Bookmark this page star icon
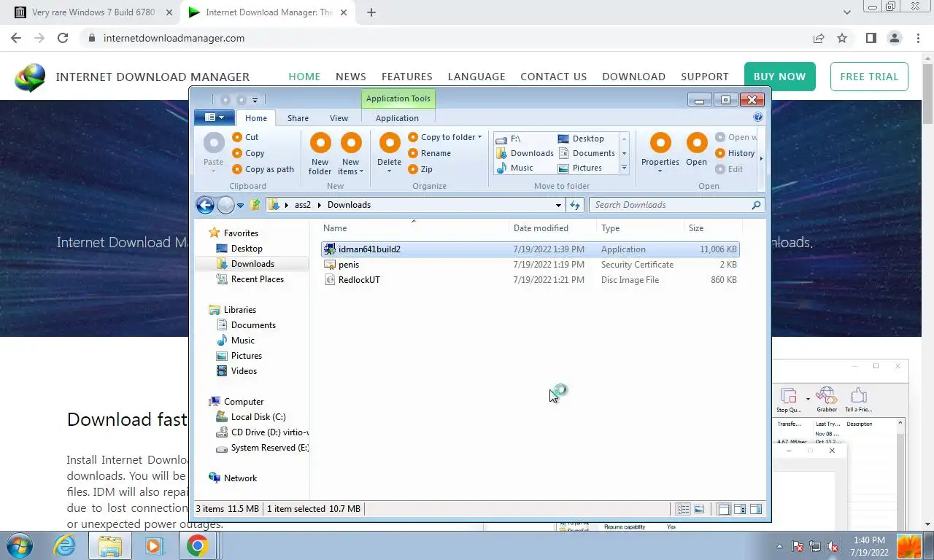934x560 pixels. point(842,38)
